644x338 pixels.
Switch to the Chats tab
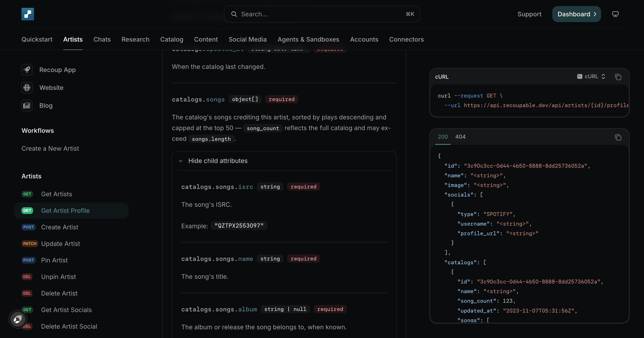(102, 40)
